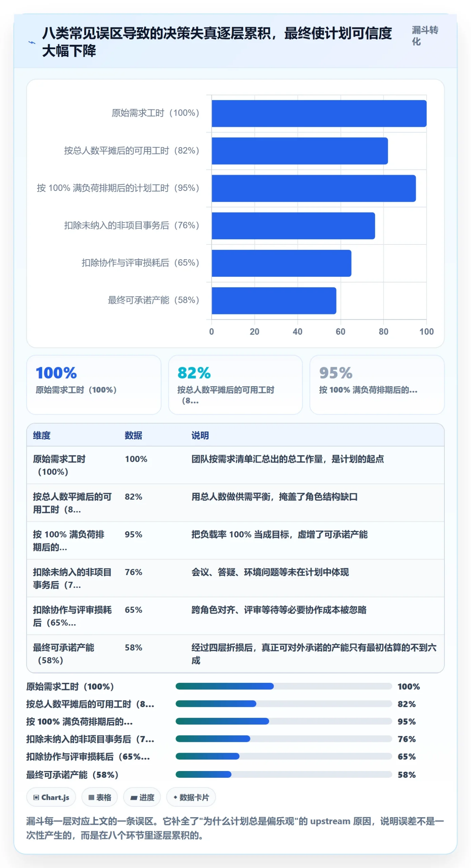Open the 82% data card
The image size is (471, 868).
235,384
